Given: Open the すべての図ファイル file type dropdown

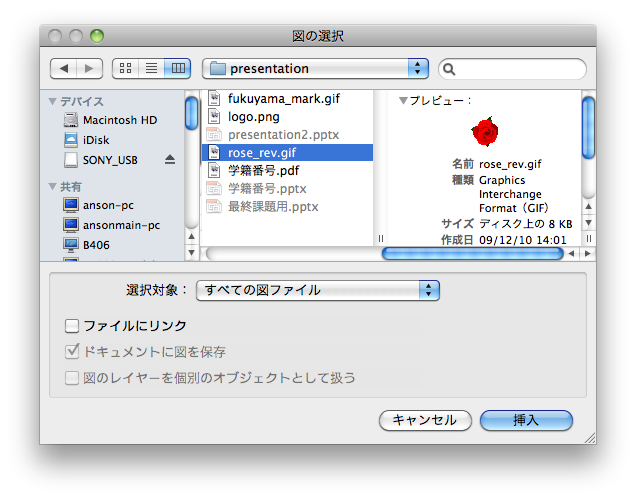Looking at the screenshot, I should [x=318, y=290].
